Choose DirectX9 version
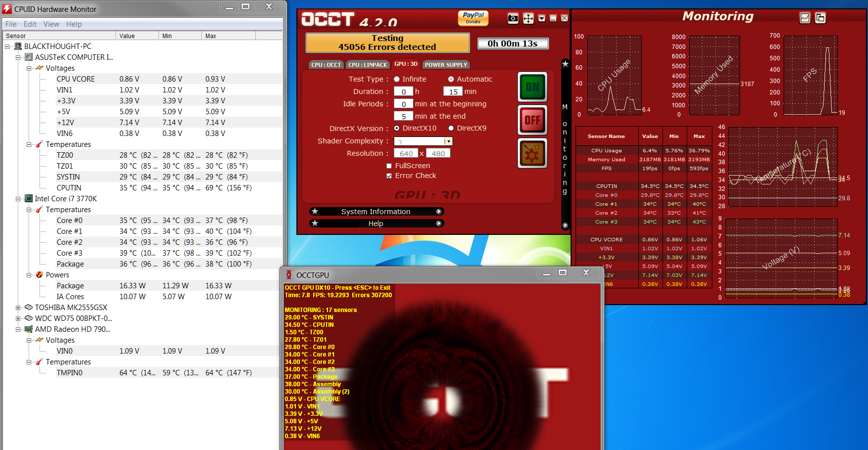868x450 pixels. point(451,128)
